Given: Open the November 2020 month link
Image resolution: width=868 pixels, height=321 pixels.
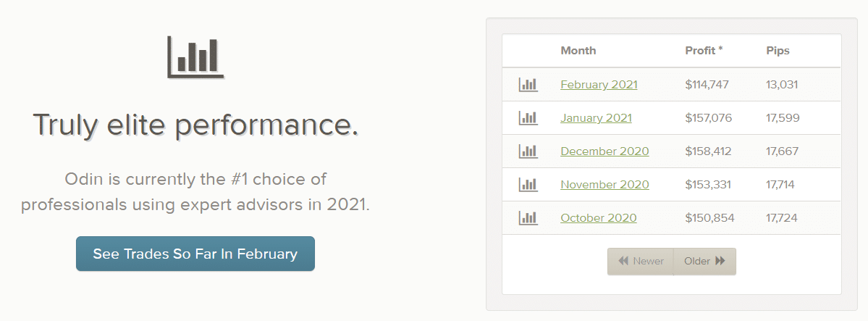Looking at the screenshot, I should click(x=604, y=185).
